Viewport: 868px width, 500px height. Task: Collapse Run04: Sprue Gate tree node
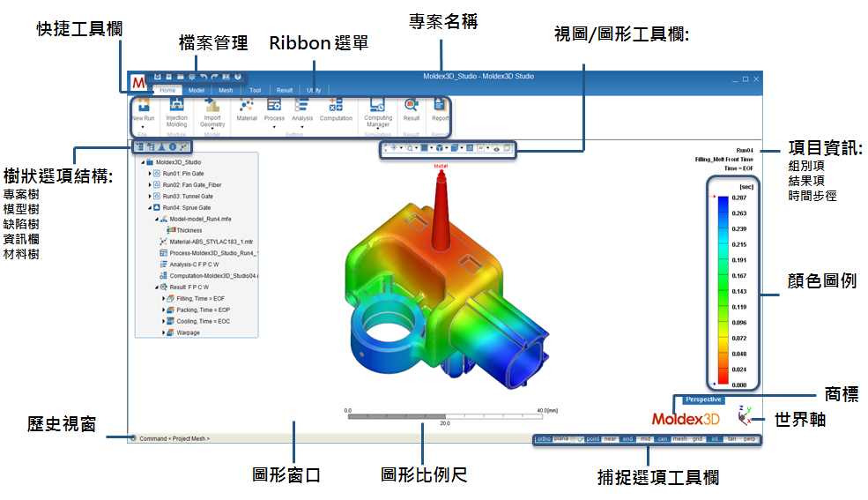click(150, 207)
